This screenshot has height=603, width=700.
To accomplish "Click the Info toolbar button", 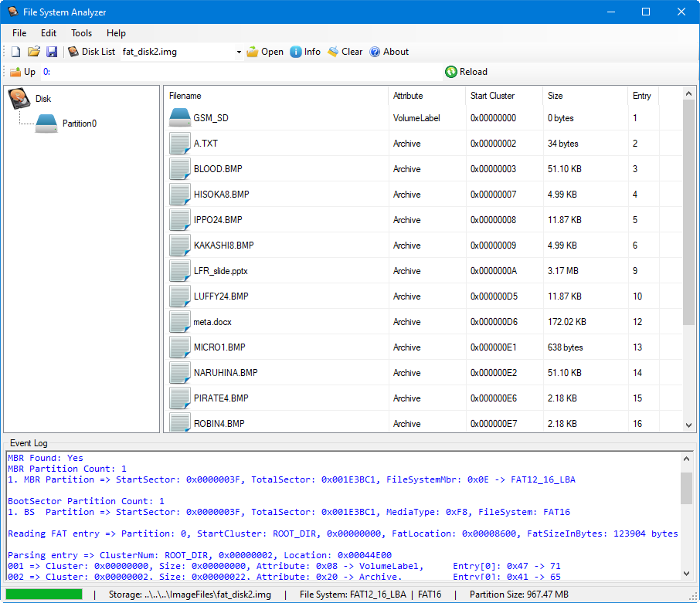I will [x=305, y=52].
